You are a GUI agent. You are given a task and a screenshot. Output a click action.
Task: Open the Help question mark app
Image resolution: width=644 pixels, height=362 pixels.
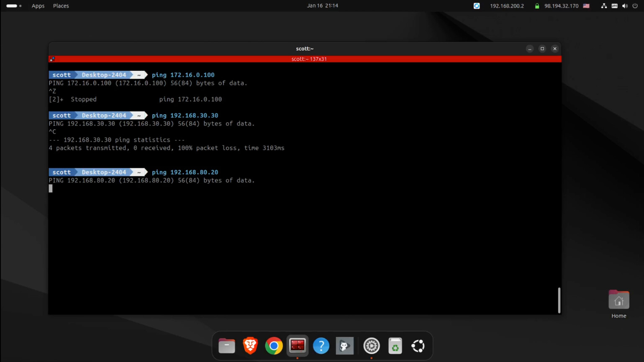pyautogui.click(x=321, y=346)
